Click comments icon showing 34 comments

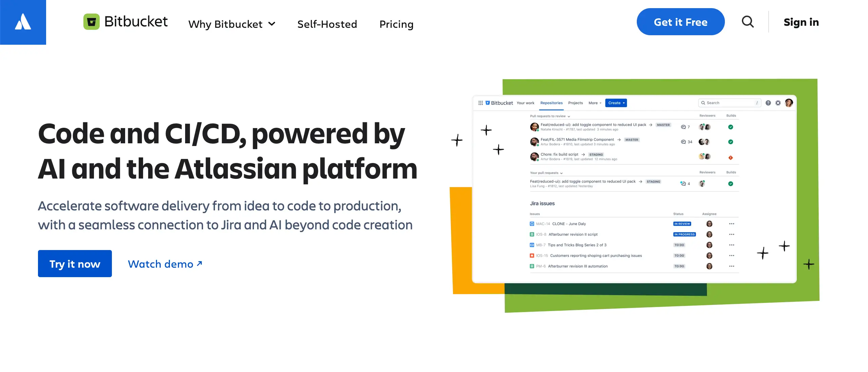click(x=684, y=142)
